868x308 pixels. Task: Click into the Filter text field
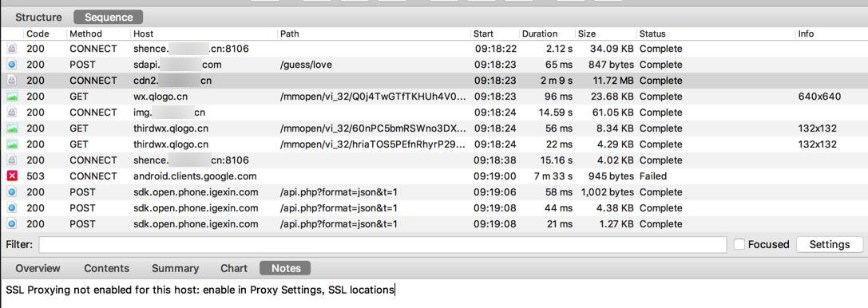pos(382,244)
